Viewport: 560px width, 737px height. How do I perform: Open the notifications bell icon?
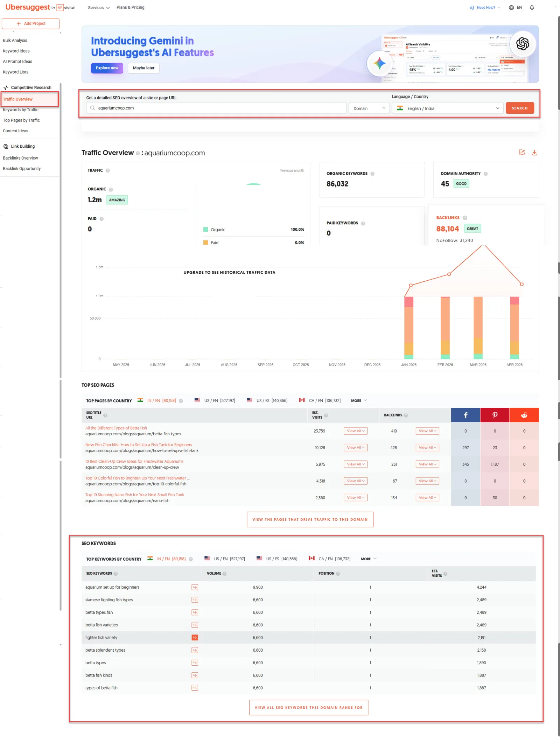pos(532,8)
